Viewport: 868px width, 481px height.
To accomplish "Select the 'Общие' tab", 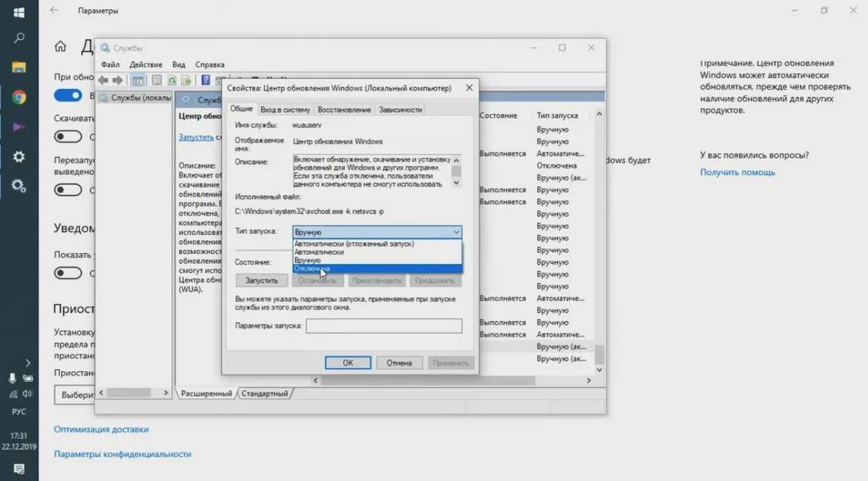I will (242, 108).
